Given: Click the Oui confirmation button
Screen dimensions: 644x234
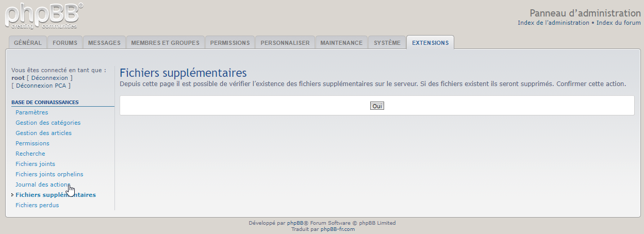Looking at the screenshot, I should pos(377,106).
